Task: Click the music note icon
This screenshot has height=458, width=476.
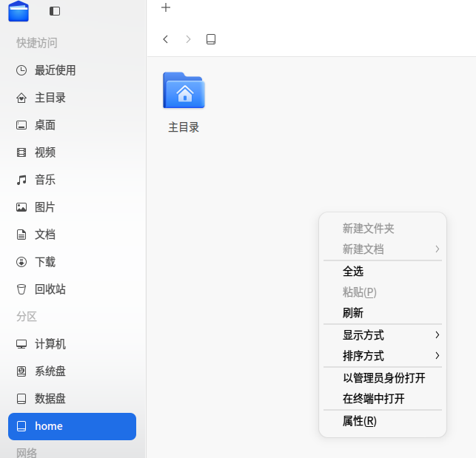Action: pyautogui.click(x=21, y=180)
